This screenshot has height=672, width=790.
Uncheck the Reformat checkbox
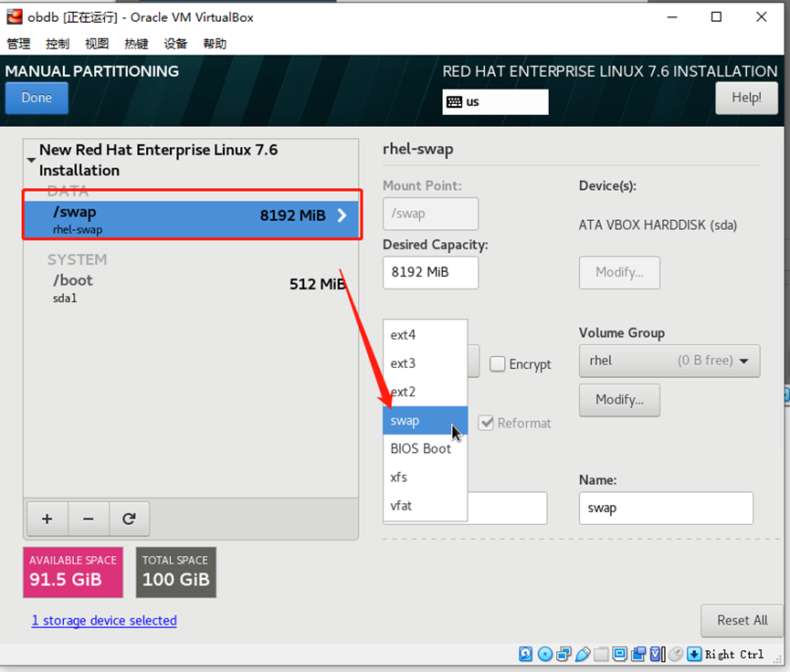[487, 422]
